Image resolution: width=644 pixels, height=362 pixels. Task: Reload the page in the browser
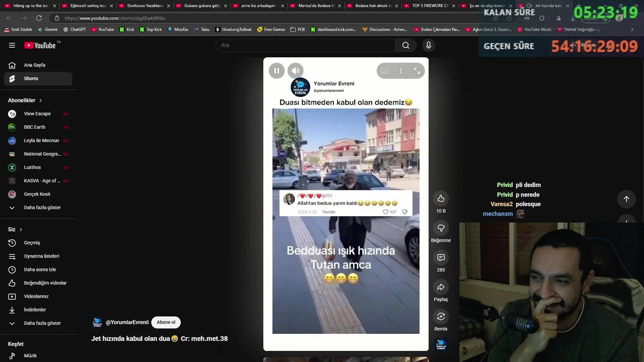pos(39,18)
